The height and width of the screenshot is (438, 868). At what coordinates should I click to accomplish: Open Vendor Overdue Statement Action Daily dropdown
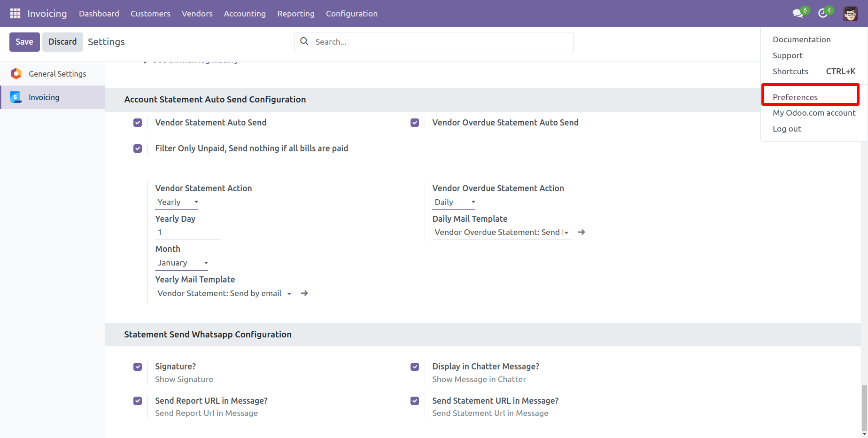coord(455,202)
